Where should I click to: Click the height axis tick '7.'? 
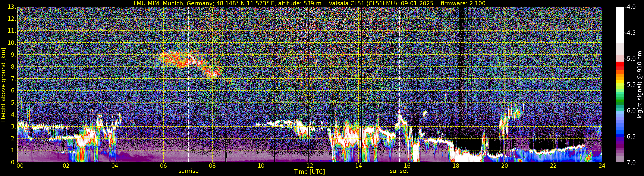[x=13, y=79]
